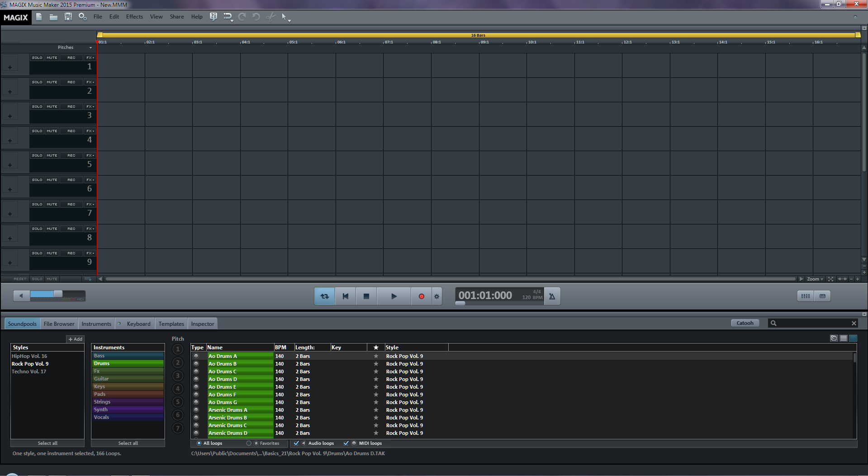This screenshot has width=868, height=476.
Task: Select pitch button 3
Action: (x=178, y=376)
